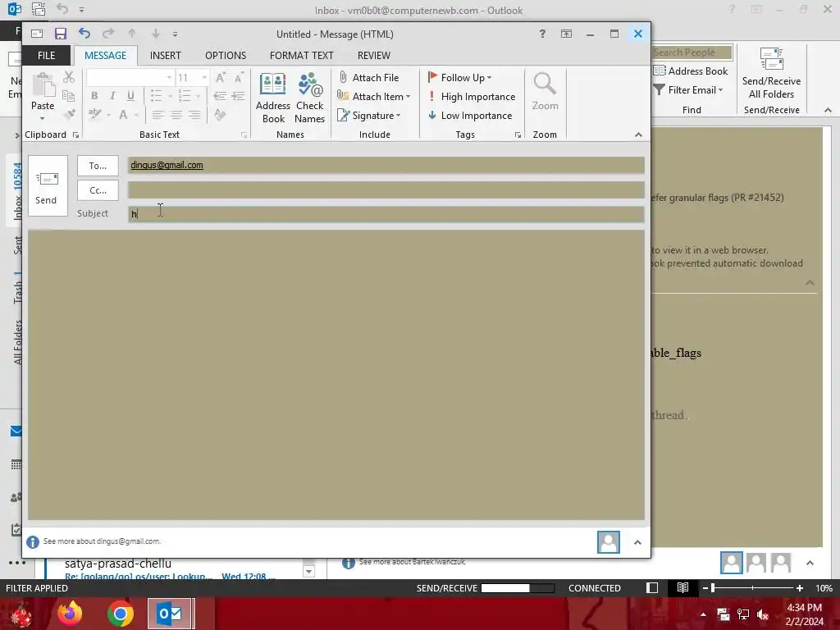Switch to the REVIEW tab
Viewport: 840px width, 630px height.
coord(374,55)
